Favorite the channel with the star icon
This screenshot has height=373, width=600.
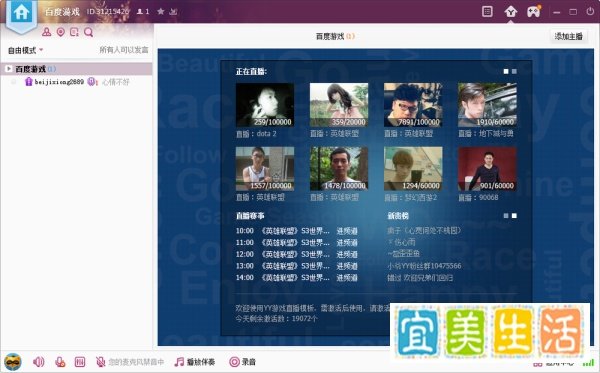pos(161,11)
